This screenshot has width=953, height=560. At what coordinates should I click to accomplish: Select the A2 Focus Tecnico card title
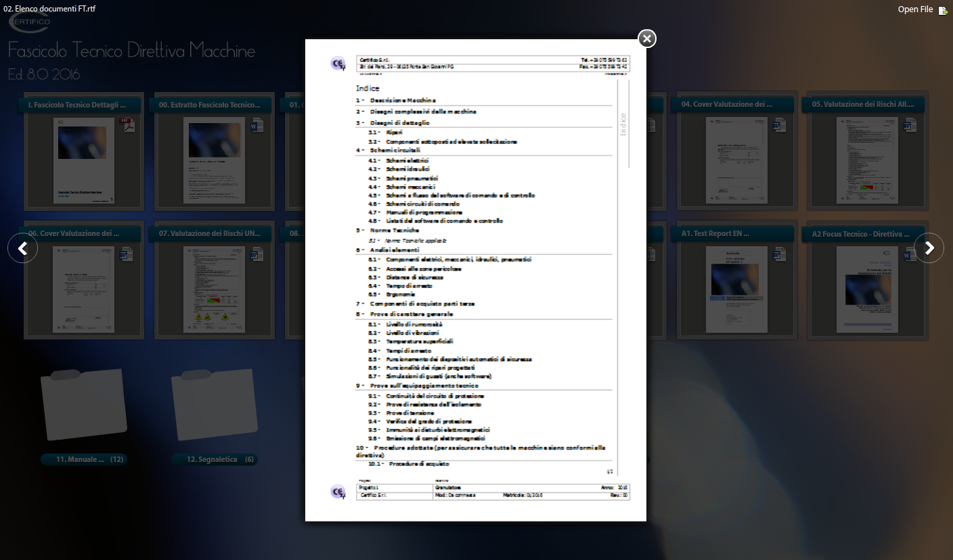tap(860, 234)
